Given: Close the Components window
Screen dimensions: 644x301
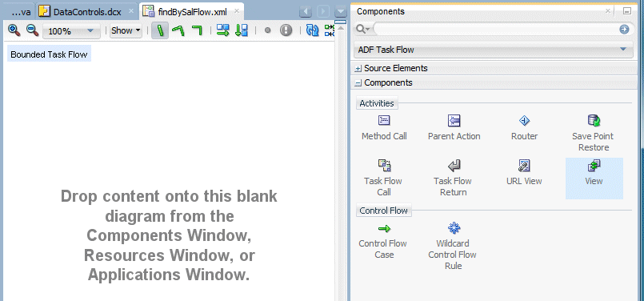Looking at the screenshot, I should [608, 11].
